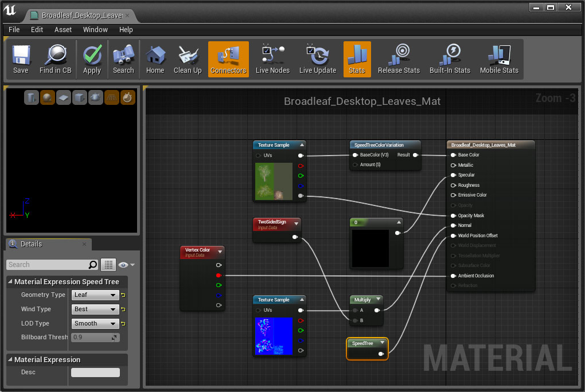585x392 pixels.
Task: Click Opacity Mask input pin
Action: tap(453, 215)
